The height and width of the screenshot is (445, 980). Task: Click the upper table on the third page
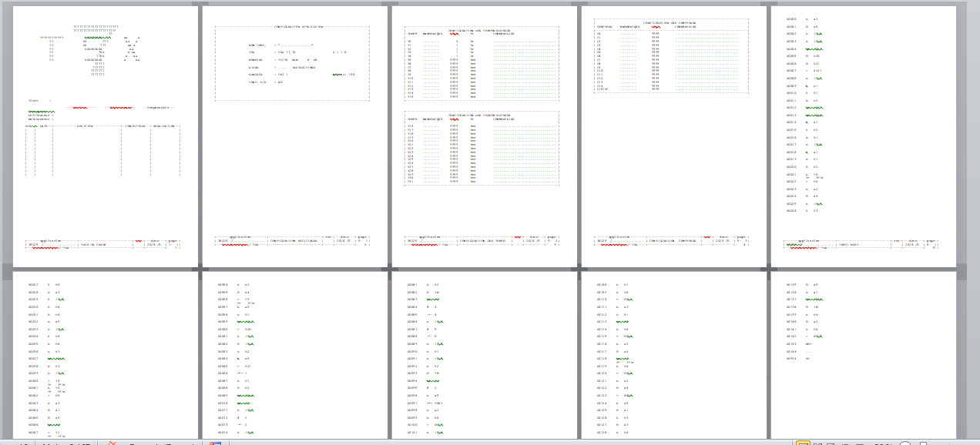pyautogui.click(x=482, y=65)
